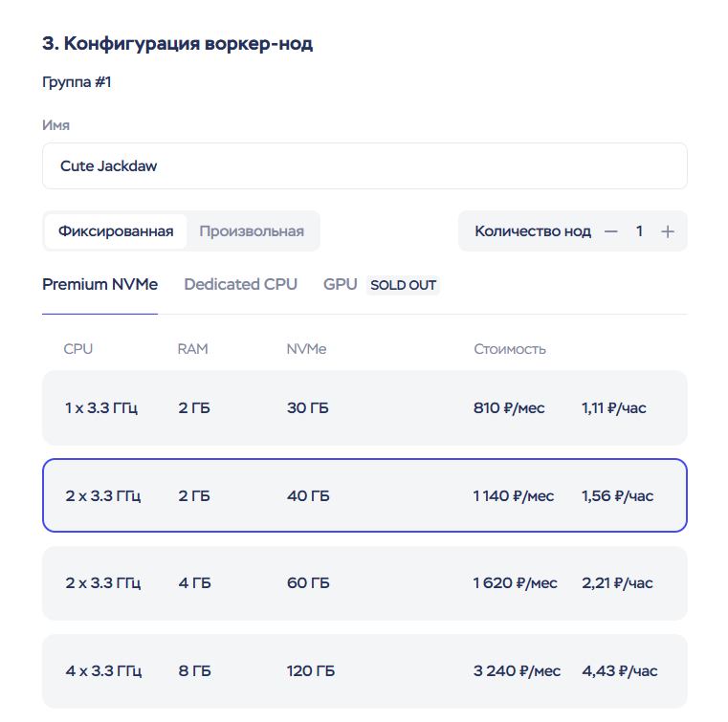This screenshot has width=728, height=722.
Task: Click the Стоимость column header
Action: pos(510,349)
